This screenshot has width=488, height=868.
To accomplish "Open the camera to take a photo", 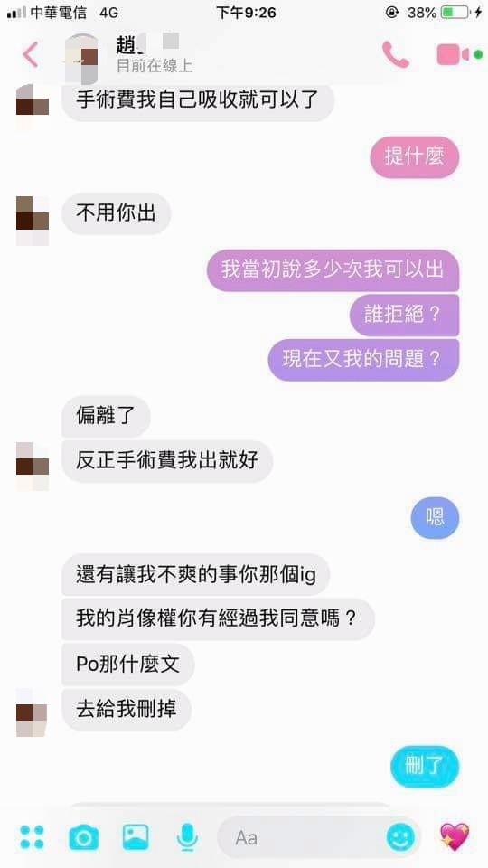I will coord(84,837).
